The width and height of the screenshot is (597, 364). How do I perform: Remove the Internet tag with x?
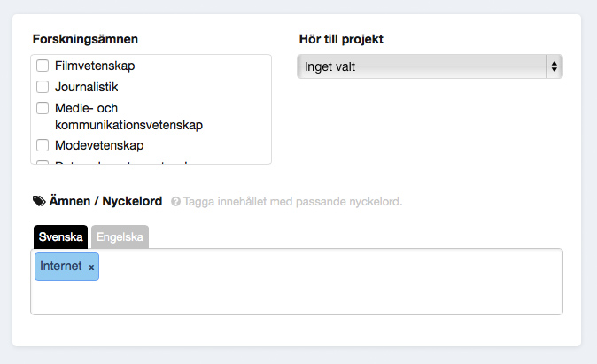click(x=91, y=267)
